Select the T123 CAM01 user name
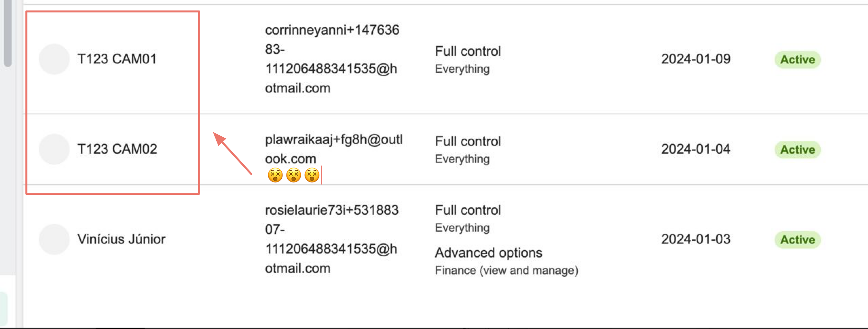This screenshot has width=868, height=329. (x=117, y=59)
